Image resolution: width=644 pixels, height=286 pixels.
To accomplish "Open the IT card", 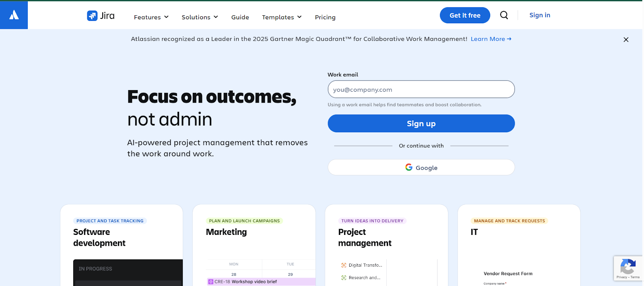I will (519, 245).
